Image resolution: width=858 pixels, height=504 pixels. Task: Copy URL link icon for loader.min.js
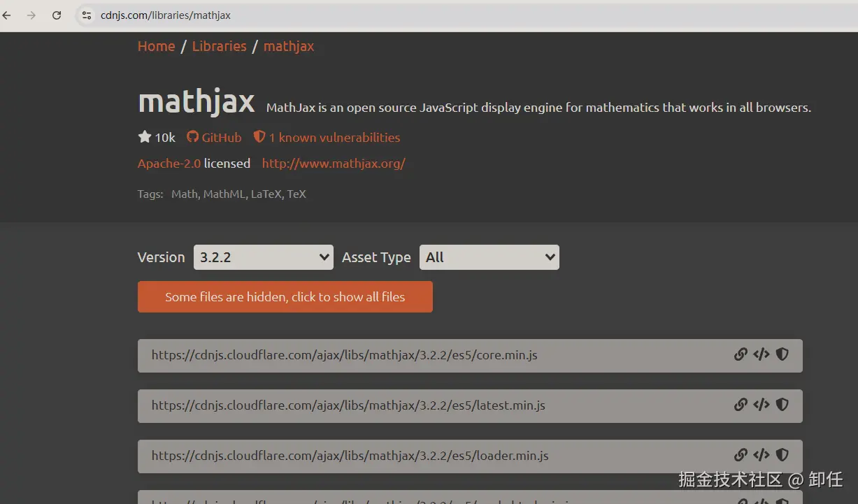tap(741, 455)
